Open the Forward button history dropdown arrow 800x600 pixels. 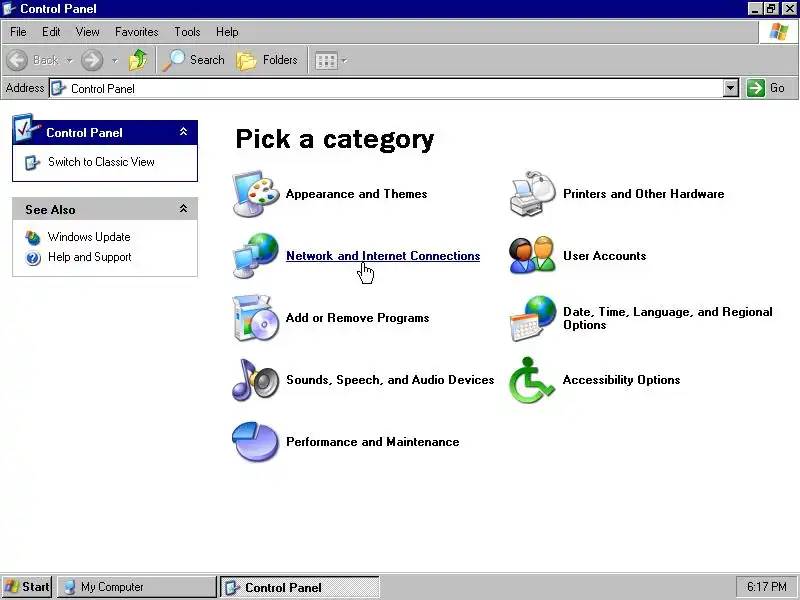point(115,60)
